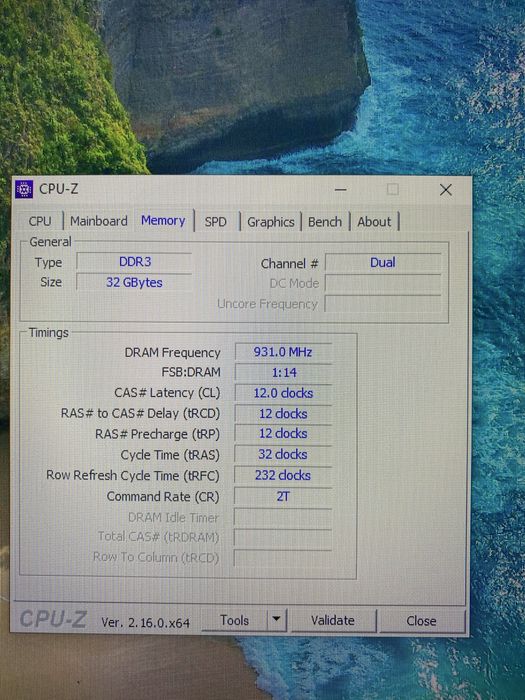Click the Validate button

[333, 621]
